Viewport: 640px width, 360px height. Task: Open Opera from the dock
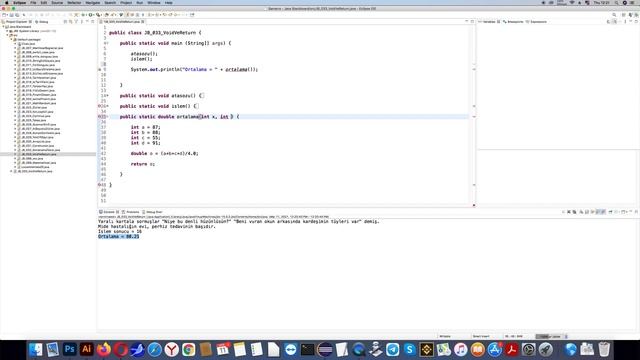tap(121, 349)
